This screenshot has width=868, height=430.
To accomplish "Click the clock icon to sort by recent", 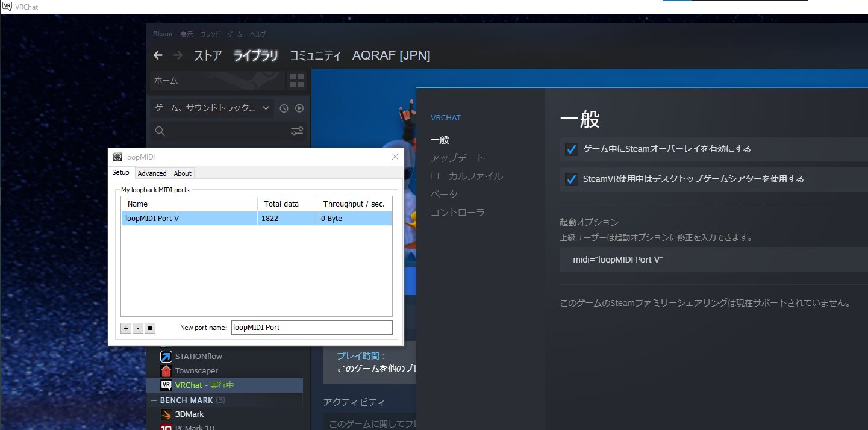I will click(x=284, y=108).
